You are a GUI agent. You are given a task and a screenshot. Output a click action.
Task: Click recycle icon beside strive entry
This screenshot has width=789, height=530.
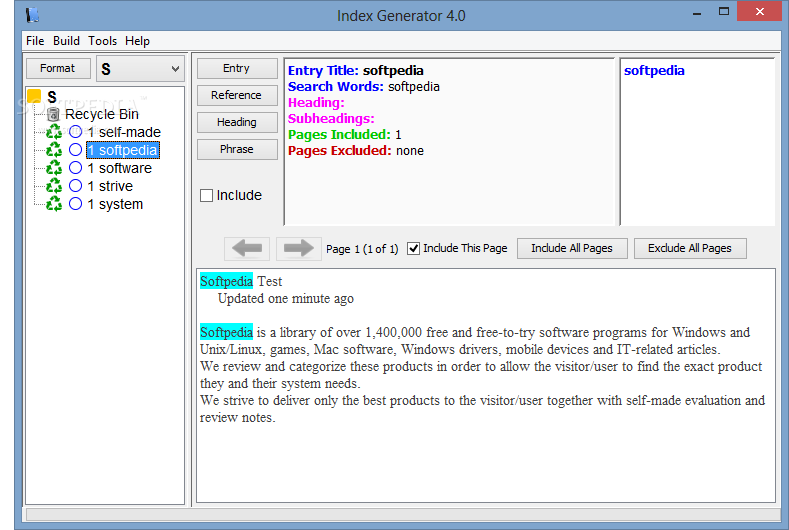54,186
